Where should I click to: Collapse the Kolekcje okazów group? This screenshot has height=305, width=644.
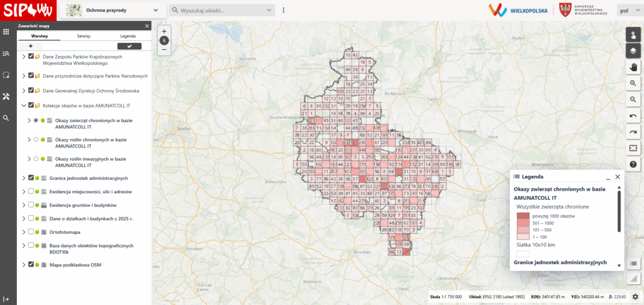tap(24, 106)
